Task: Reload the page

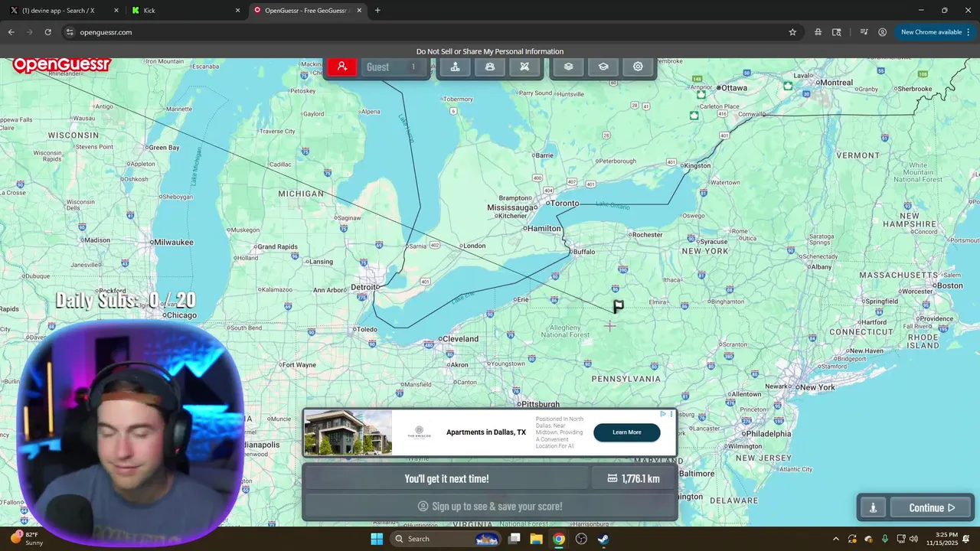Action: click(x=47, y=32)
